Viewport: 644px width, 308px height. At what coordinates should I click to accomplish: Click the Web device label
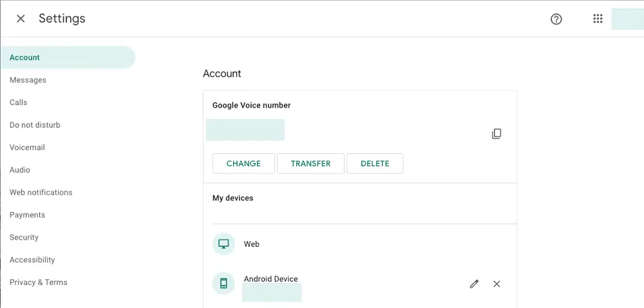point(252,244)
